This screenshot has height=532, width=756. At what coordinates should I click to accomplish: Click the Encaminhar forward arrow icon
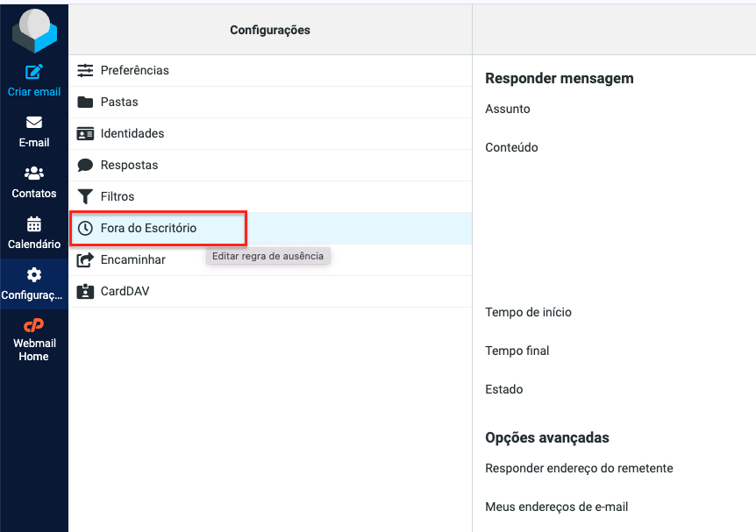coord(85,259)
